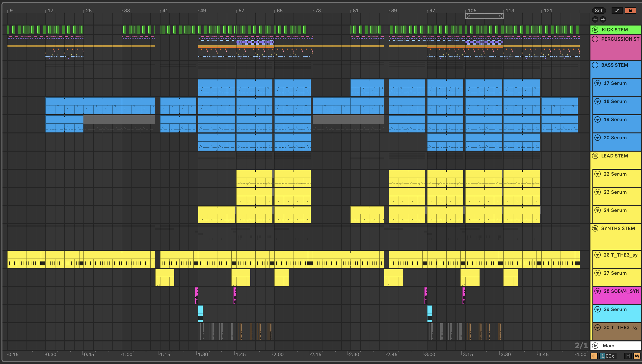Toggle the waveform display icon at bottom

594,356
